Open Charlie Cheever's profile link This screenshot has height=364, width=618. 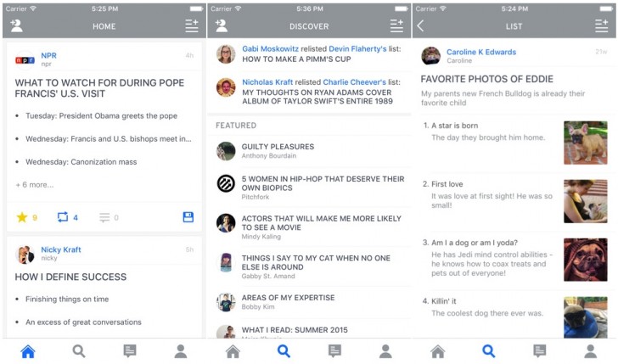(x=352, y=82)
